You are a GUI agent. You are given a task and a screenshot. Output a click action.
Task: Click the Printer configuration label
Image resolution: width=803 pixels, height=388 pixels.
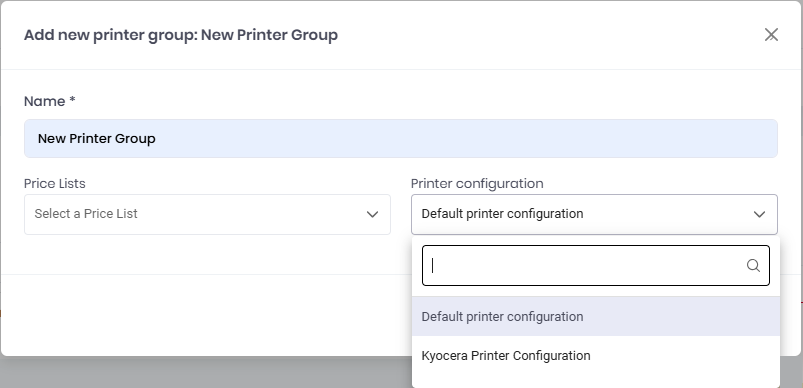[477, 183]
